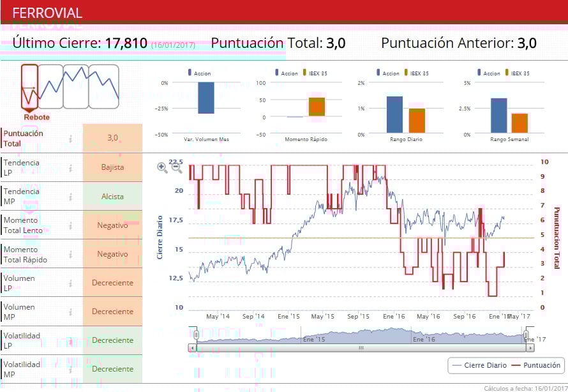
Task: Click the navigator scrollbar right arrow
Action: [530, 348]
